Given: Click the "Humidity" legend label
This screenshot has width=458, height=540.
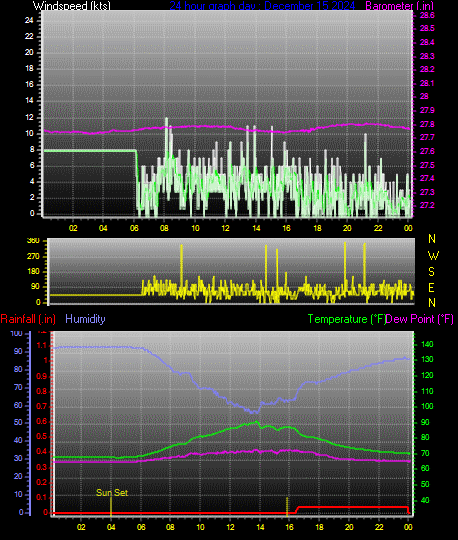Looking at the screenshot, I should (x=85, y=319).
